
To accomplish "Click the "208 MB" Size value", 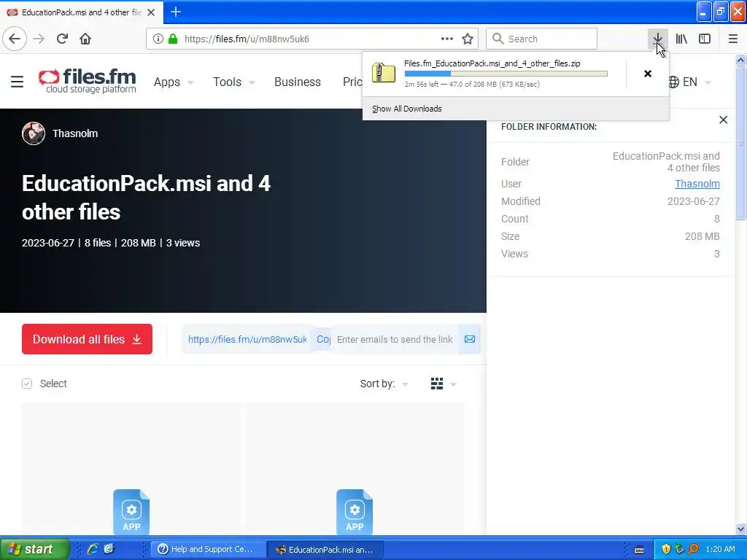I will (703, 236).
